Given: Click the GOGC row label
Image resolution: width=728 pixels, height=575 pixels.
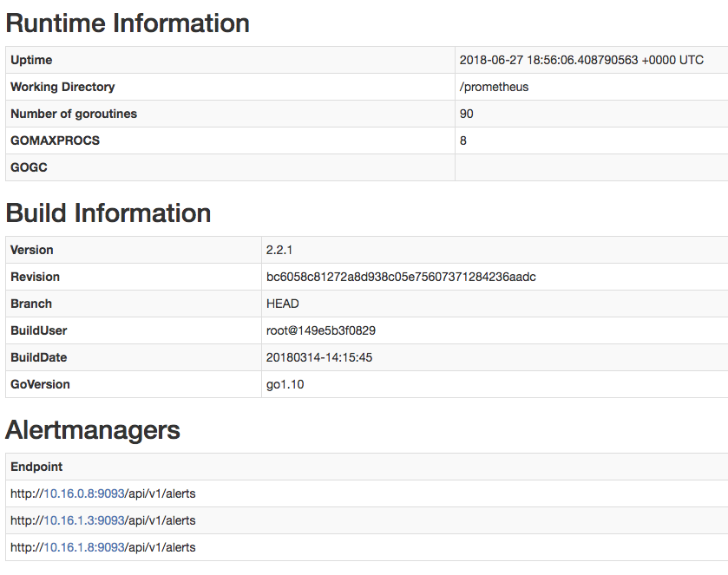Looking at the screenshot, I should (x=29, y=167).
